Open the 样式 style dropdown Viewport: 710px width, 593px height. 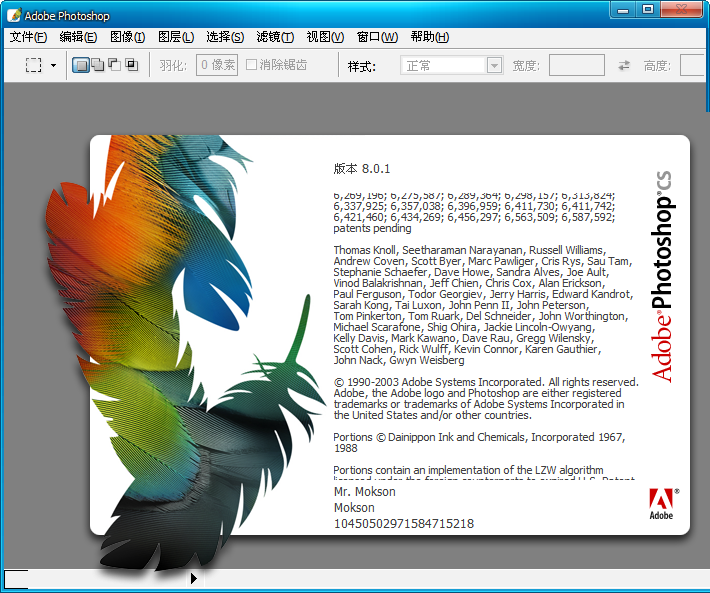pos(451,66)
